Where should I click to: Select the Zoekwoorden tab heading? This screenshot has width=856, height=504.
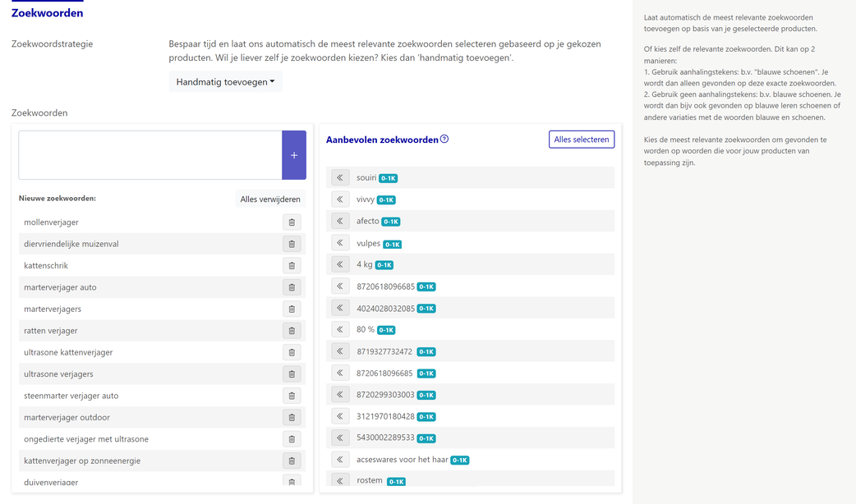tap(48, 13)
